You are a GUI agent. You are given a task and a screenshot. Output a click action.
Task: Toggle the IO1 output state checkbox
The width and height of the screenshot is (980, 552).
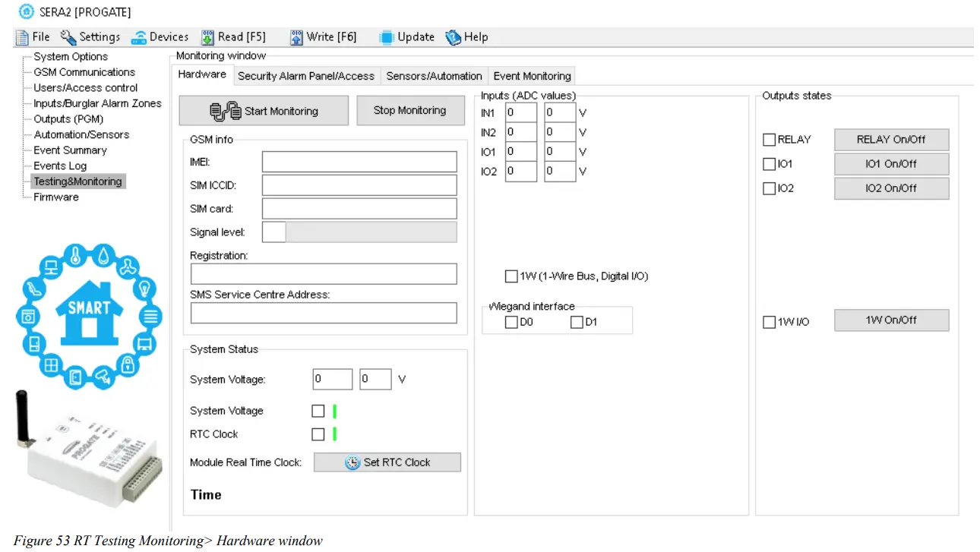point(770,164)
